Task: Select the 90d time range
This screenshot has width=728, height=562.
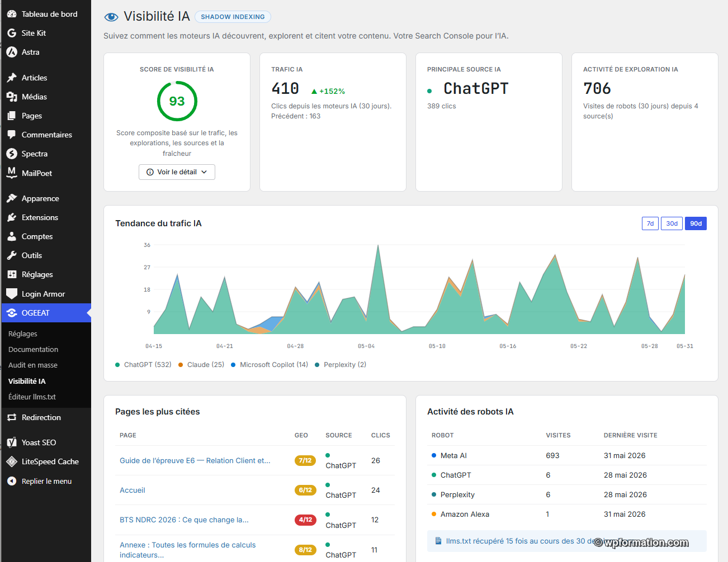Action: click(x=696, y=223)
